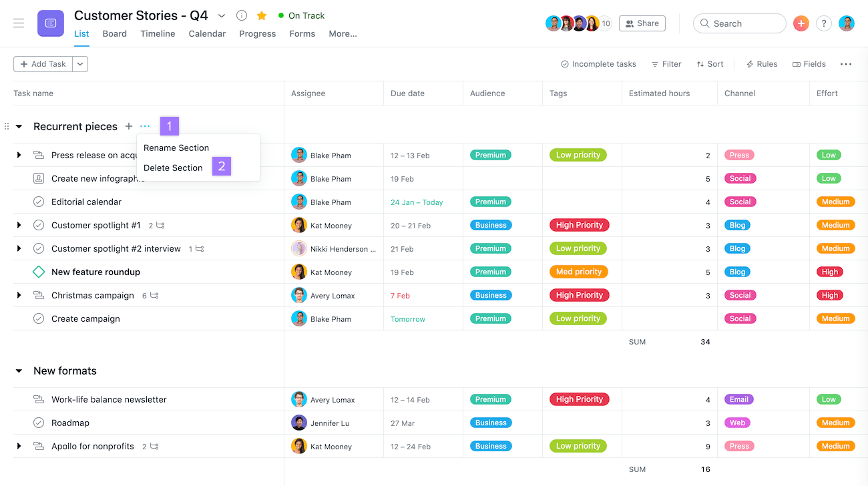Expand the Christmas campaign subtasks

point(19,295)
